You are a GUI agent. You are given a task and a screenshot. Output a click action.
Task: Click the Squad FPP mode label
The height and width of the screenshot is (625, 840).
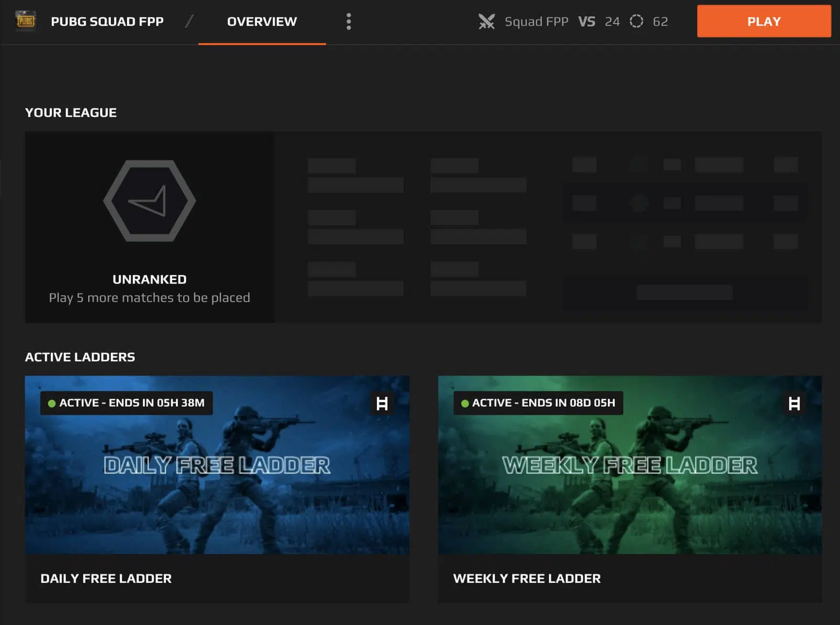536,22
